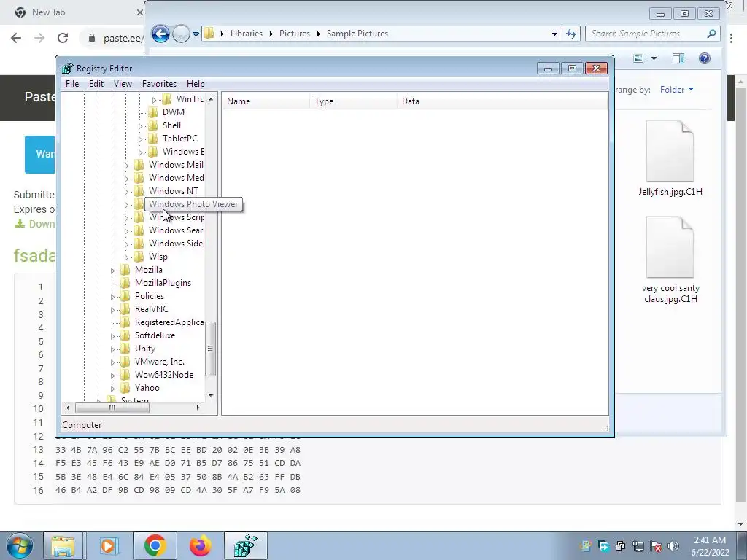This screenshot has width=747, height=560.
Task: Click the Explorer Forward button
Action: click(181, 34)
